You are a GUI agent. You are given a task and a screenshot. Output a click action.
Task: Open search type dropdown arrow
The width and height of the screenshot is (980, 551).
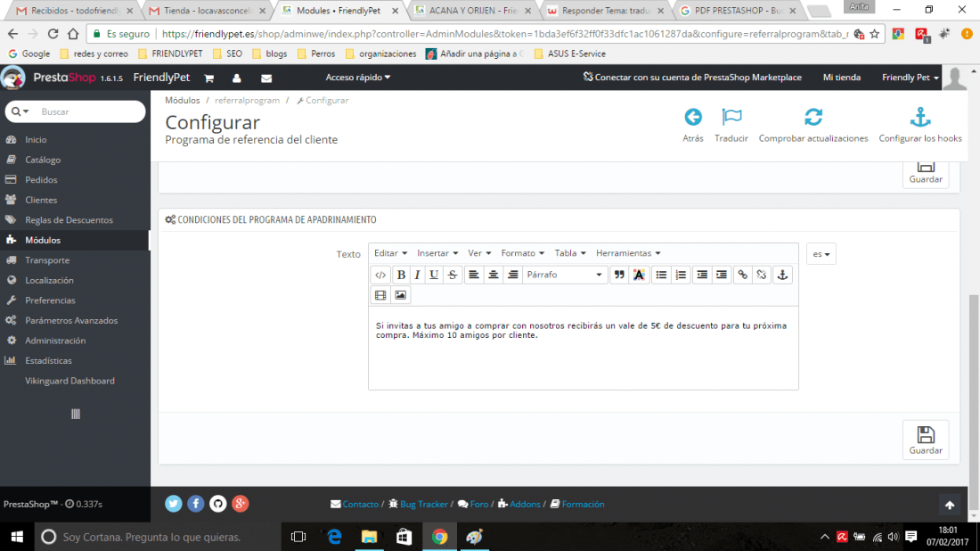[20, 111]
